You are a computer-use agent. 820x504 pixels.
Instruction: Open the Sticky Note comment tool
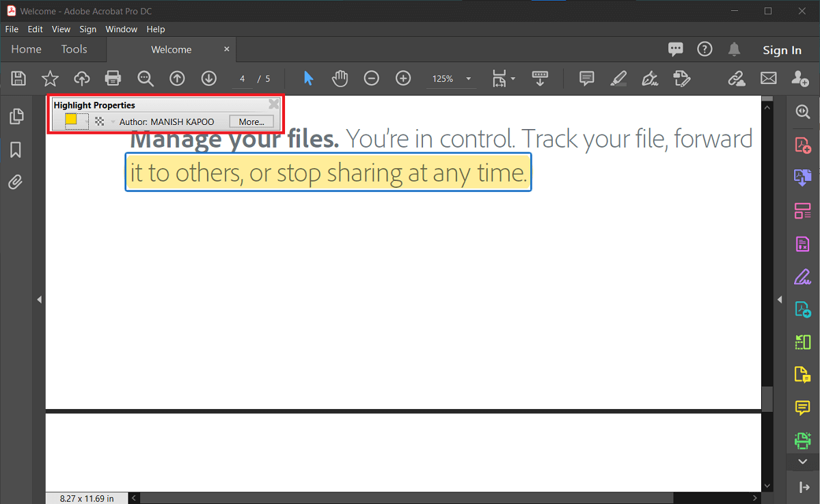click(x=586, y=78)
